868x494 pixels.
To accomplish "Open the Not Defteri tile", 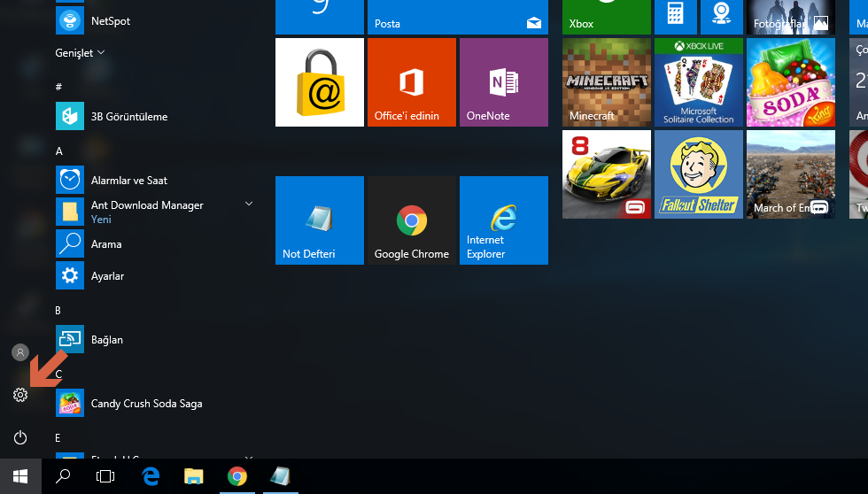I will coord(320,220).
